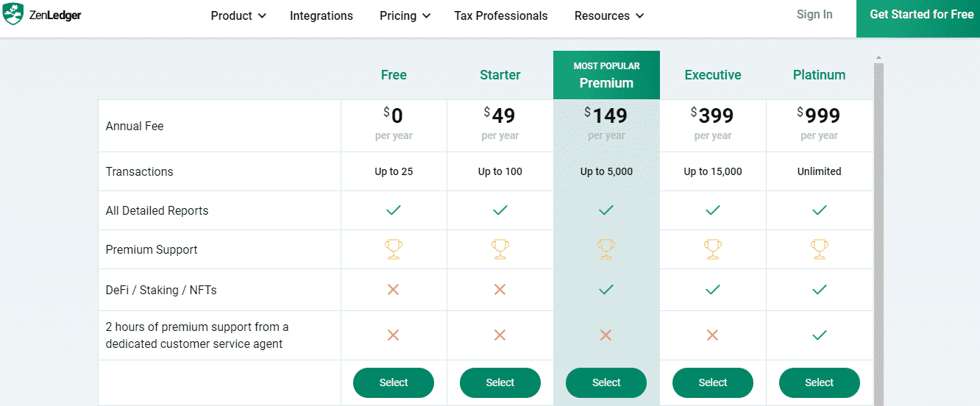Select the Platinum plan button
Screen dimensions: 980x406
tap(820, 382)
